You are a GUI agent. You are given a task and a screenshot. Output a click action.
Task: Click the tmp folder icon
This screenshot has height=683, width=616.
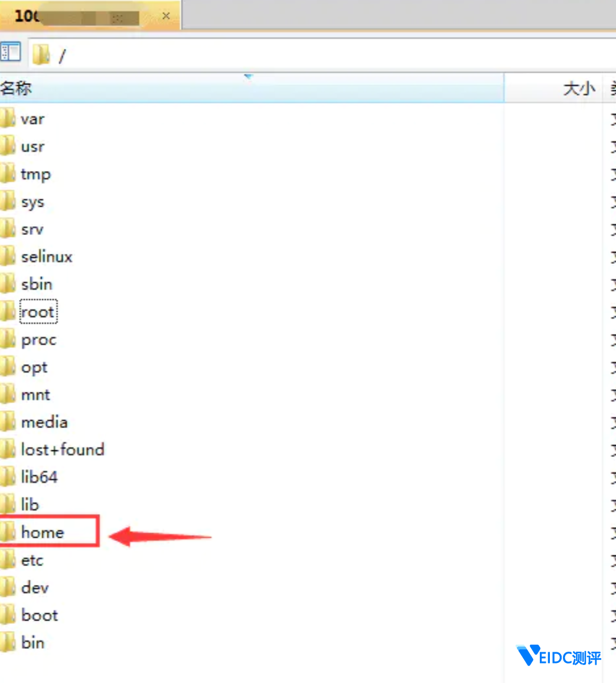point(8,174)
